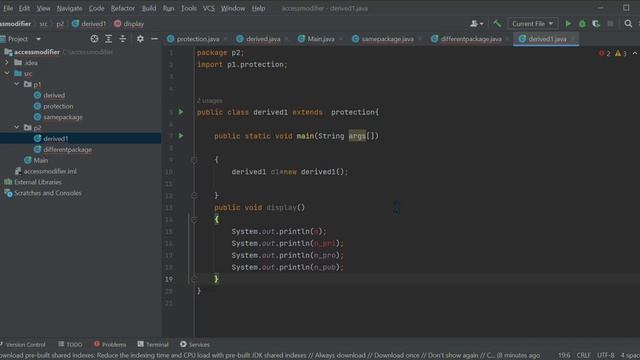The image size is (640, 360).
Task: Run main method via line 7 gutter arrow
Action: click(181, 136)
